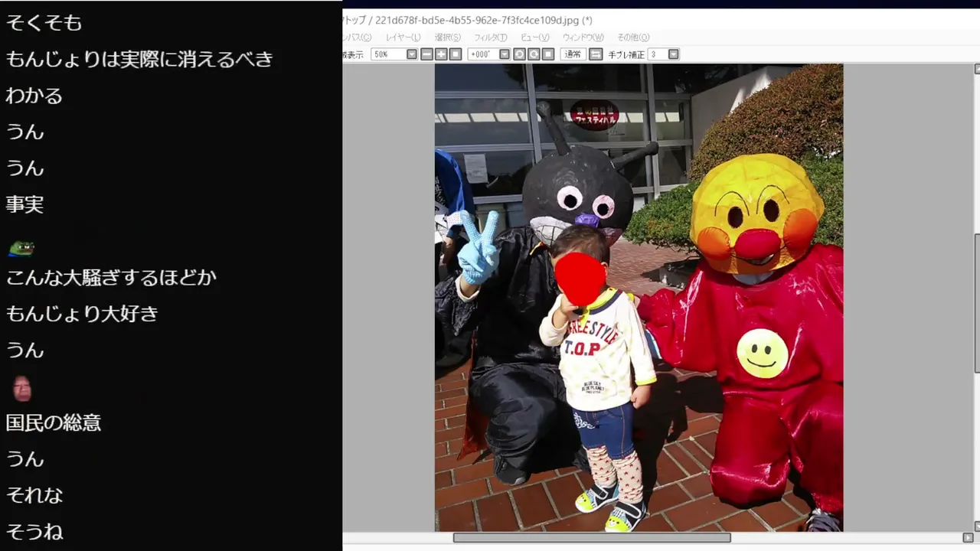980x551 pixels.
Task: Click the chat message そくそも
Action: click(44, 23)
